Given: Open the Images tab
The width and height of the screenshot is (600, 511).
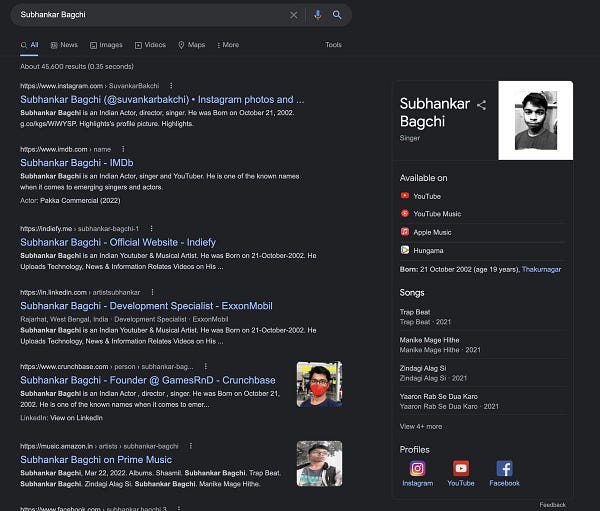Looking at the screenshot, I should click(x=106, y=45).
